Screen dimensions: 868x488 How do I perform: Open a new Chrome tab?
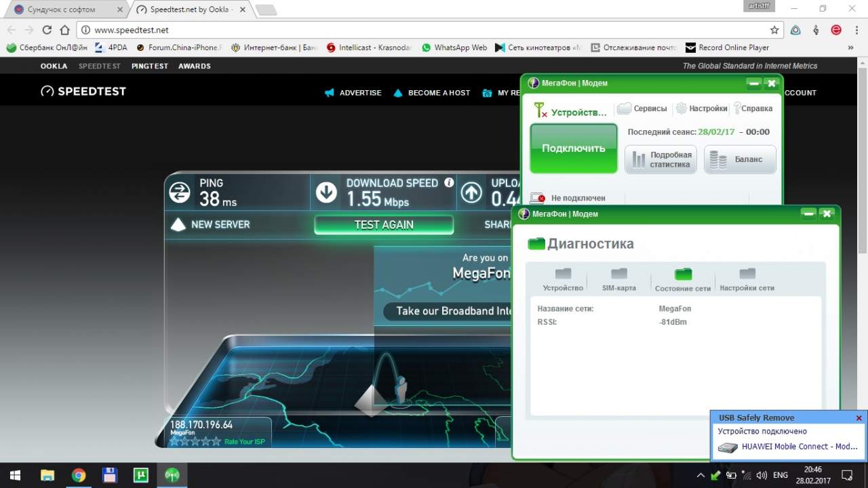pos(266,9)
